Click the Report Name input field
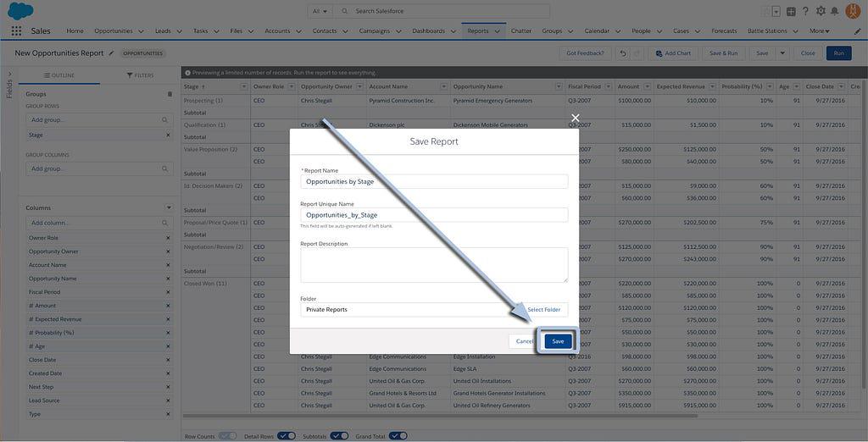The width and height of the screenshot is (868, 442). tap(434, 181)
